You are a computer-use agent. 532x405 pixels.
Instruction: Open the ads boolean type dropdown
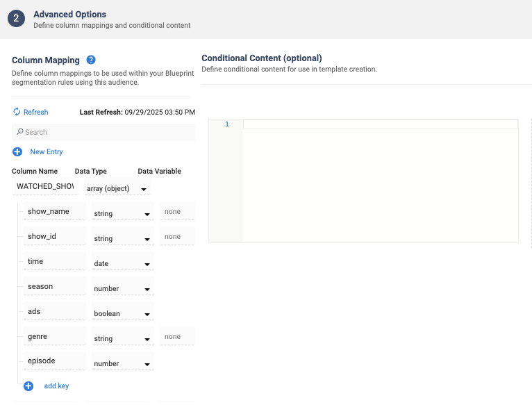coord(122,312)
